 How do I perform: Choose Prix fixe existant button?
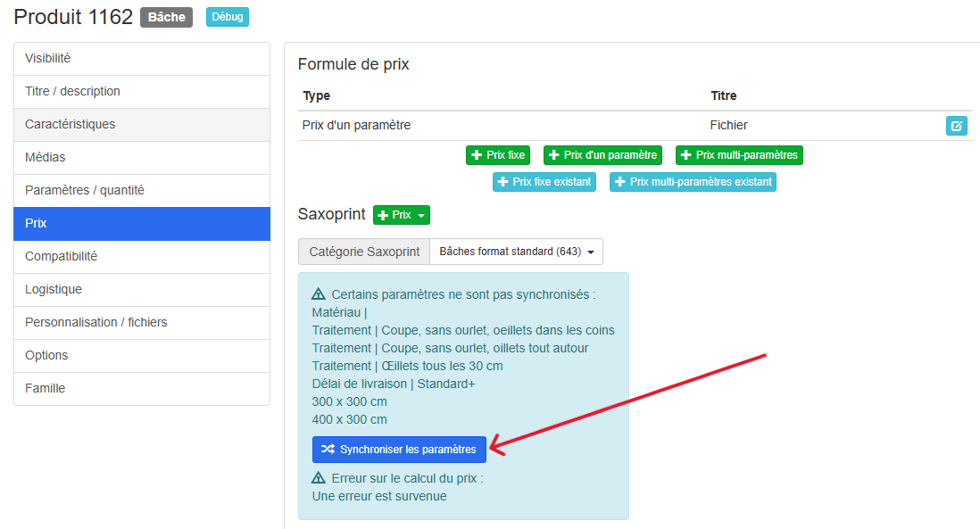544,182
